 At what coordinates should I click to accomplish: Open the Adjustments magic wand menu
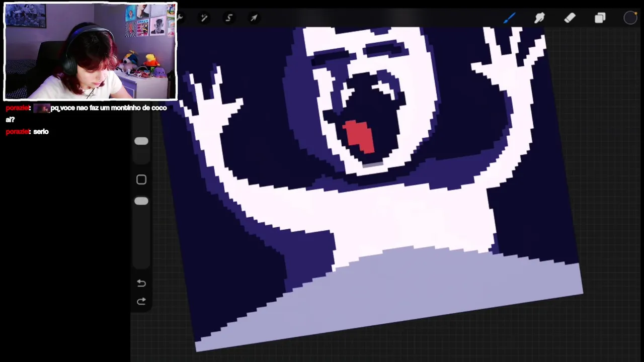pyautogui.click(x=204, y=18)
